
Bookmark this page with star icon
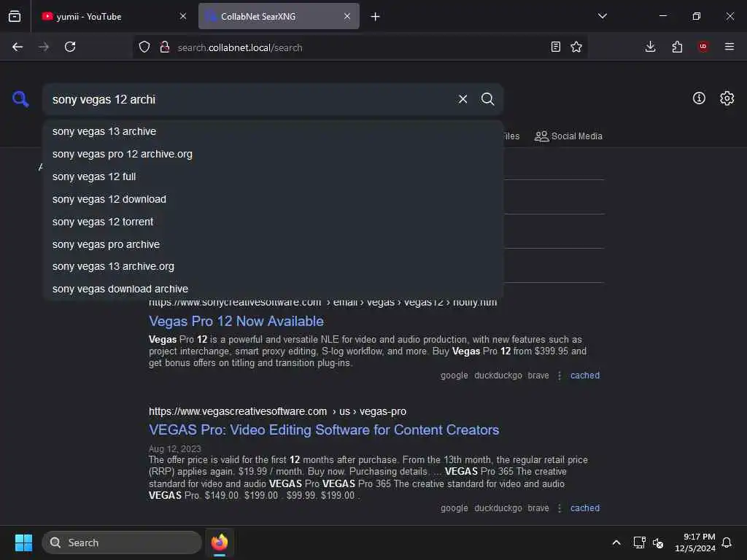[x=576, y=47]
